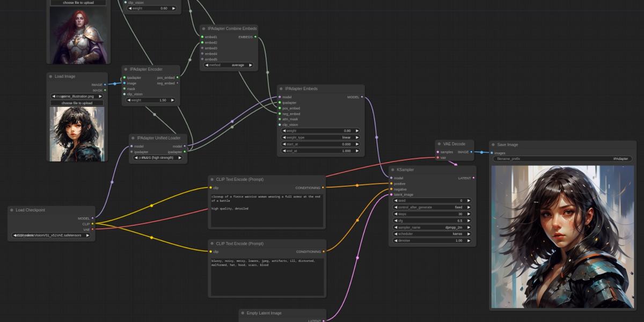The width and height of the screenshot is (644, 322).
Task: Click the EMBEDS output port on Combine Embeds
Action: click(255, 37)
